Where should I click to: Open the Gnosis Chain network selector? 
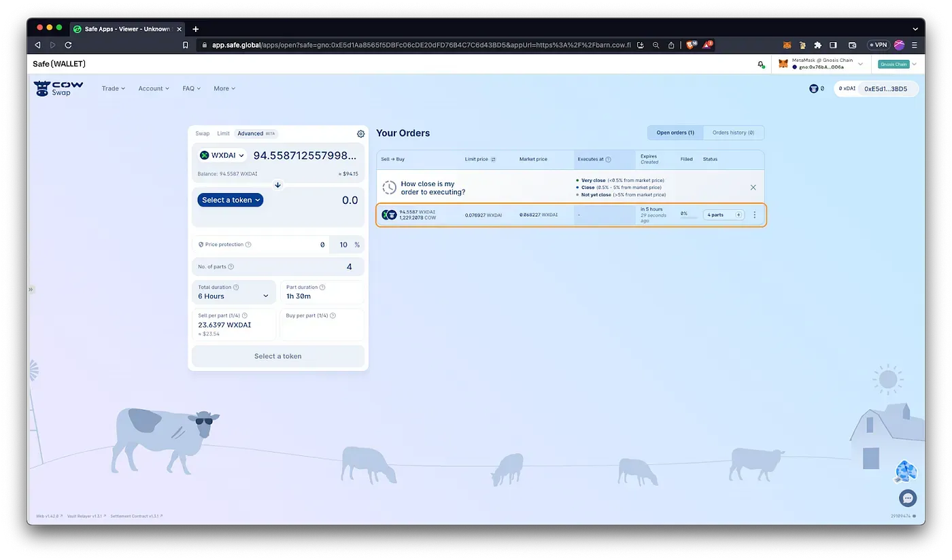coord(897,64)
